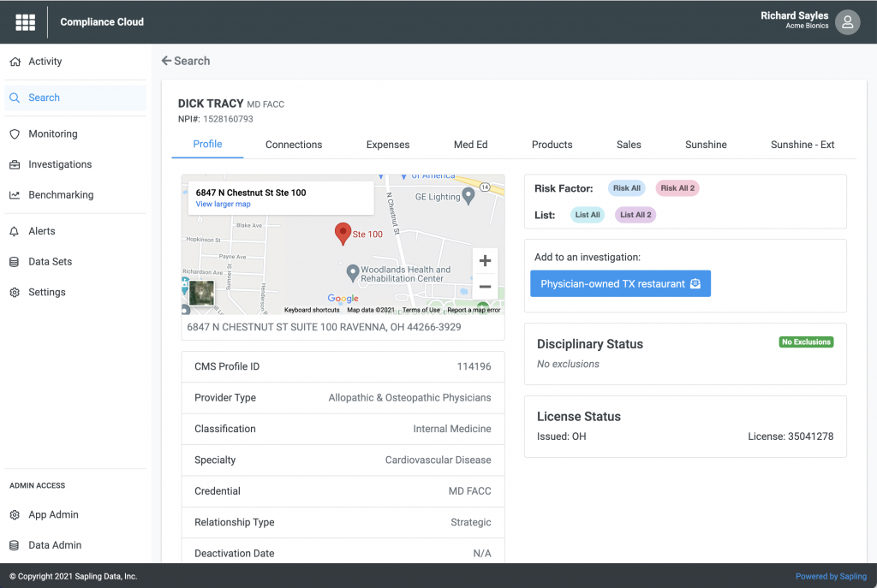Toggle the Risk All risk factor chip
The image size is (877, 588).
tap(626, 187)
